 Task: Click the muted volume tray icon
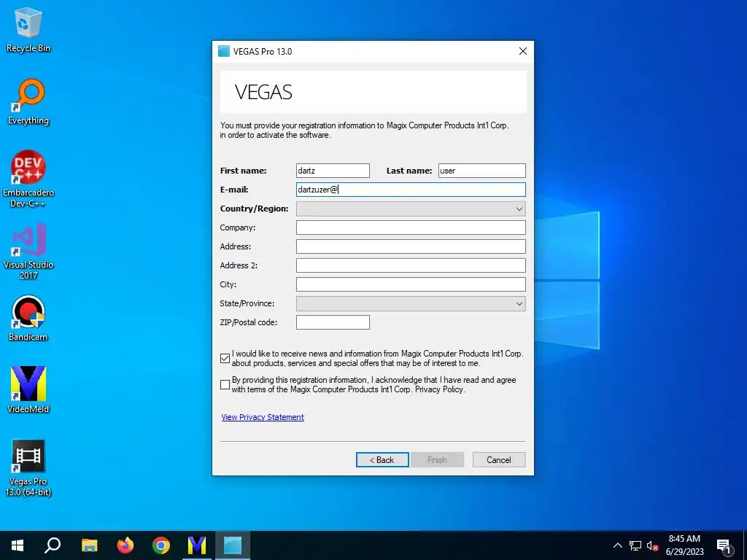652,545
